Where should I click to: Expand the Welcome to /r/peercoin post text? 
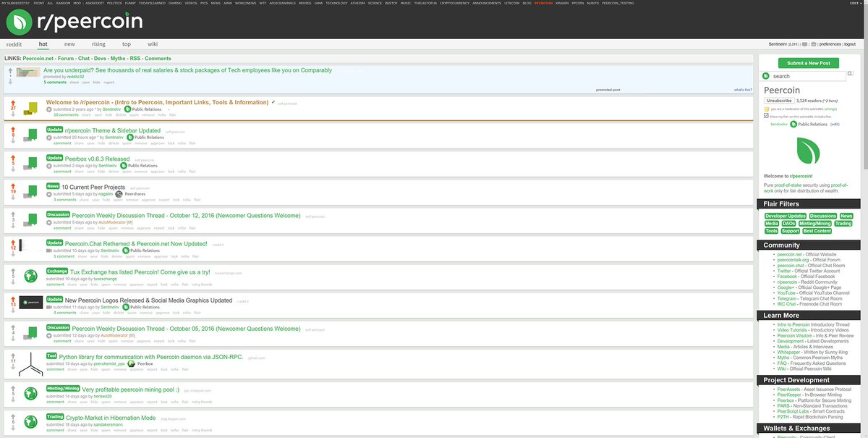click(48, 109)
